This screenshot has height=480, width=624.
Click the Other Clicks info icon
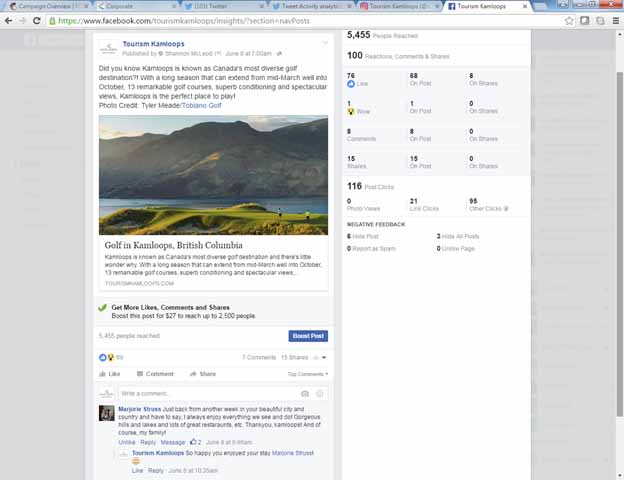506,209
